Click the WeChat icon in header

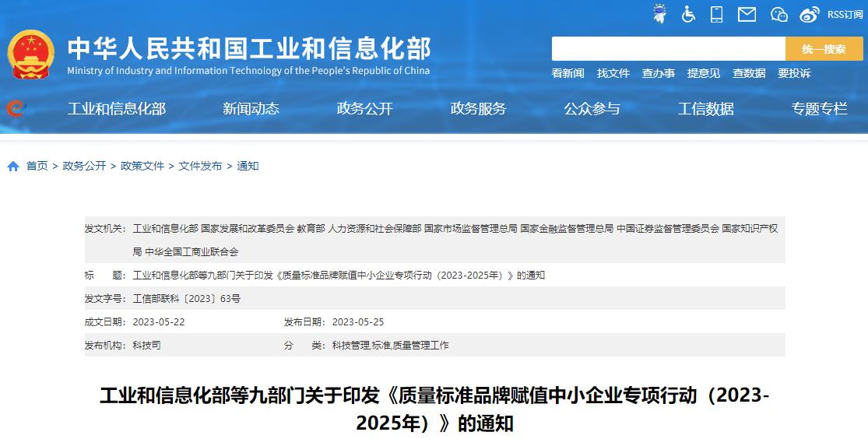(778, 14)
